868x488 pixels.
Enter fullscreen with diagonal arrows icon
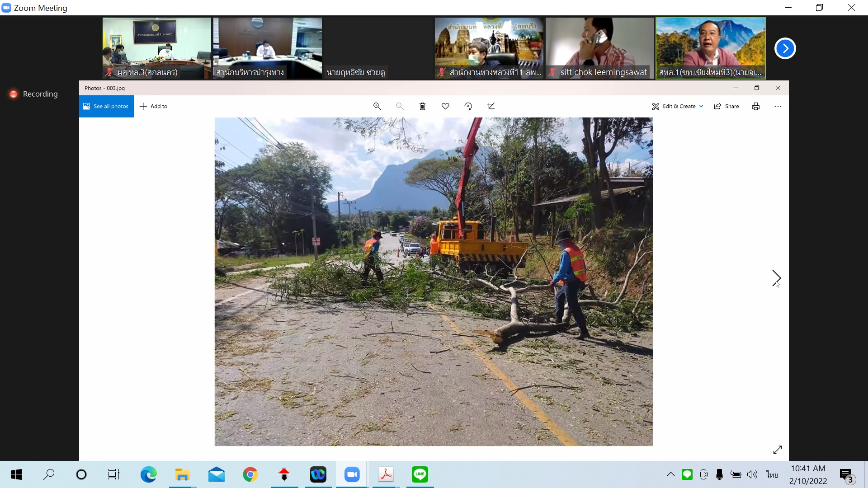[777, 450]
